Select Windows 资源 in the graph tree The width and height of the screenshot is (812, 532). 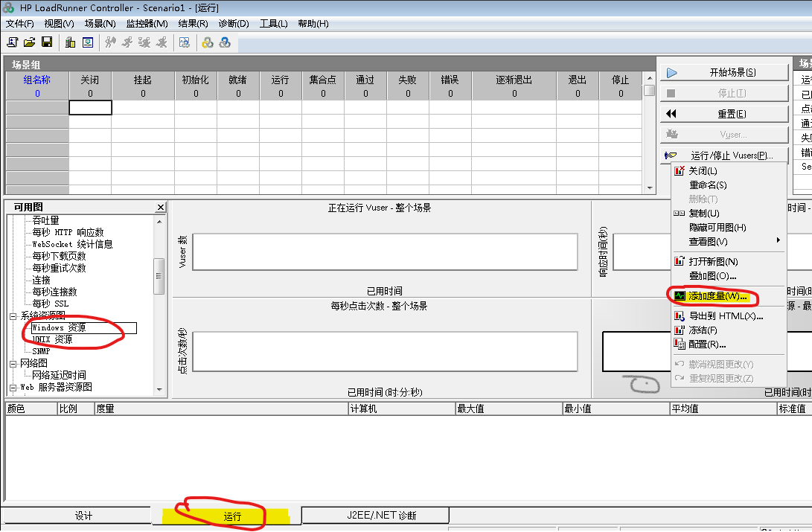click(x=59, y=328)
